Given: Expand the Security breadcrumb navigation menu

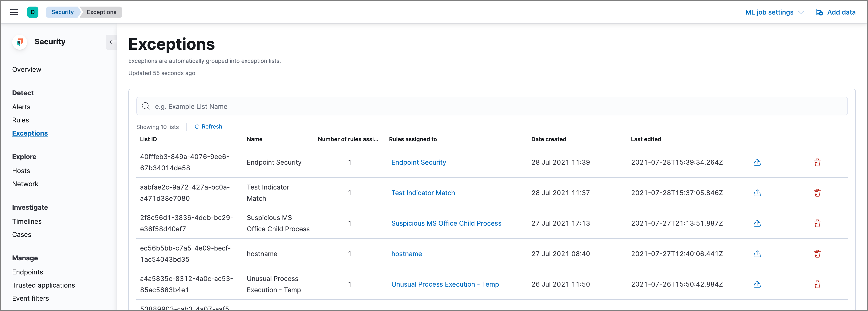Looking at the screenshot, I should 62,12.
